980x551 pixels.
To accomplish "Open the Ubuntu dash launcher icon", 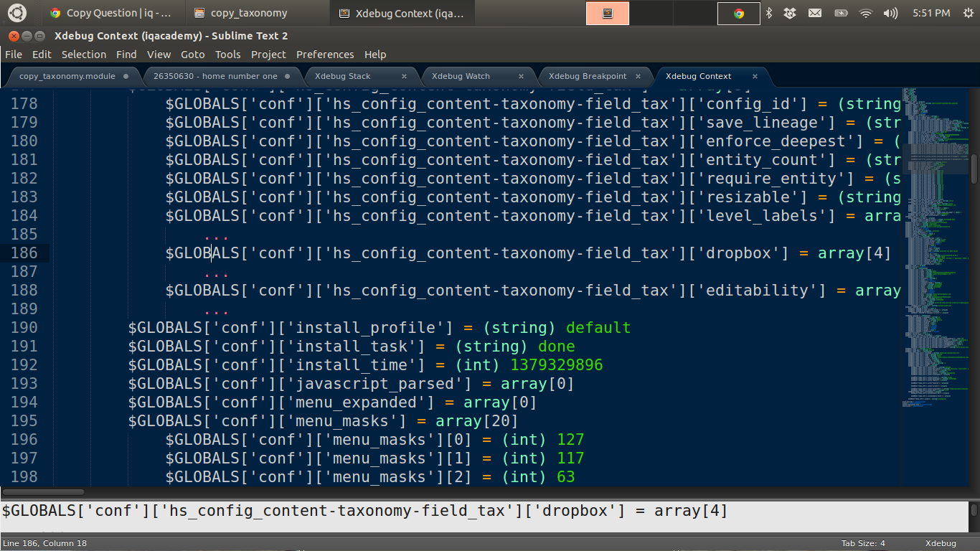I will click(17, 13).
